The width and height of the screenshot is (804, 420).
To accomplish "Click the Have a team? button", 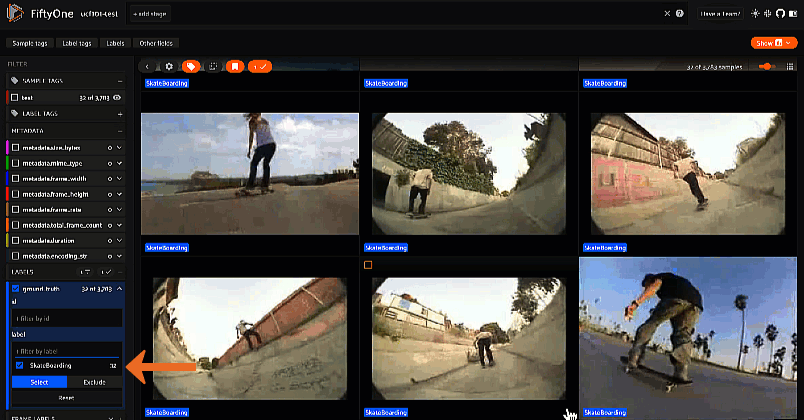I will 720,14.
